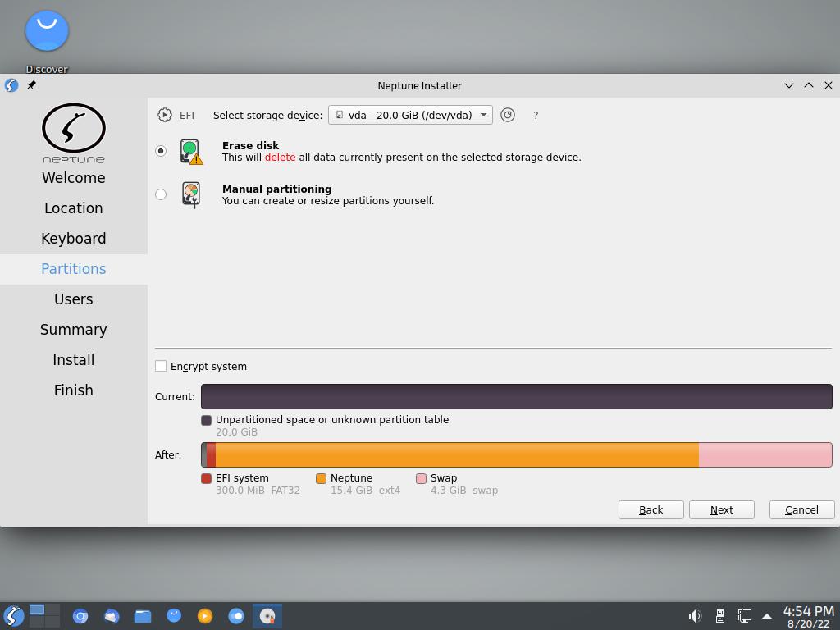Launch Chromium browser from taskbar

point(80,616)
